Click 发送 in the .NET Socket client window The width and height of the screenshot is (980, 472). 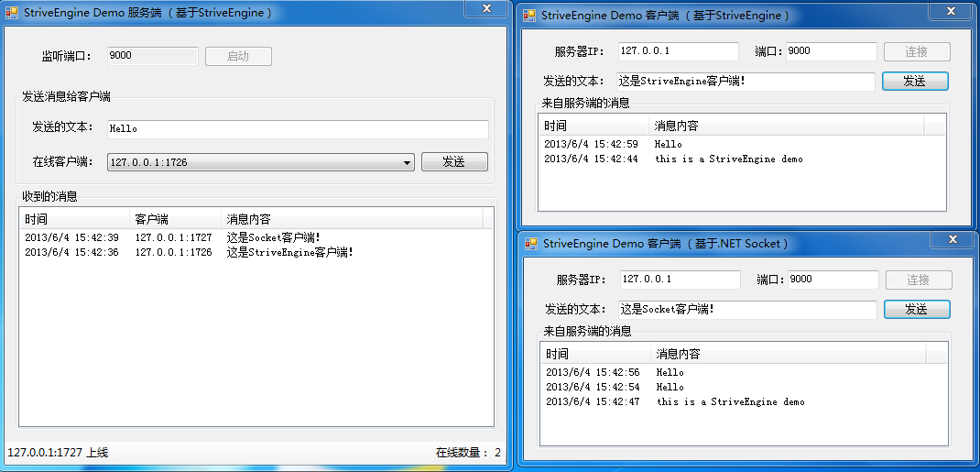point(917,310)
